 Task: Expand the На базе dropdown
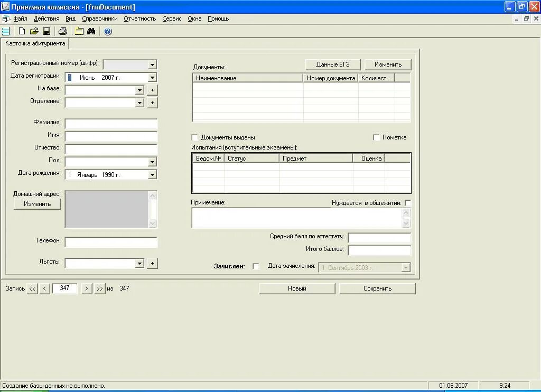pyautogui.click(x=139, y=90)
